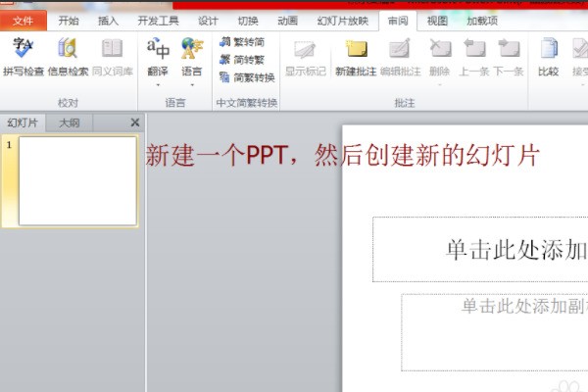Switch to the 动画 ribbon tab

point(287,21)
